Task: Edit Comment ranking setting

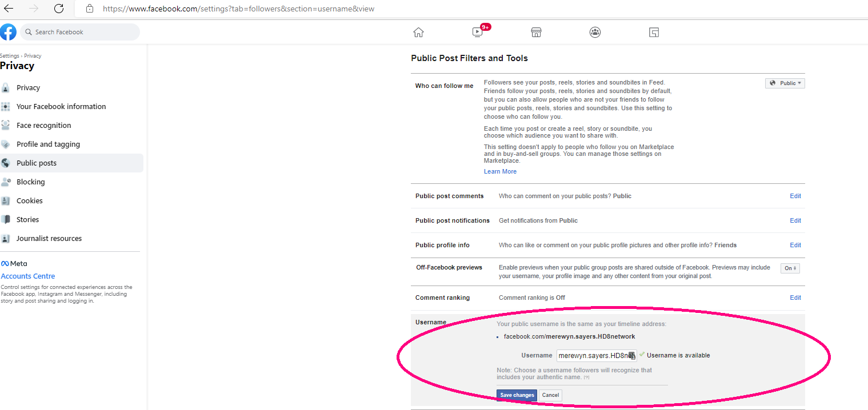Action: tap(795, 298)
